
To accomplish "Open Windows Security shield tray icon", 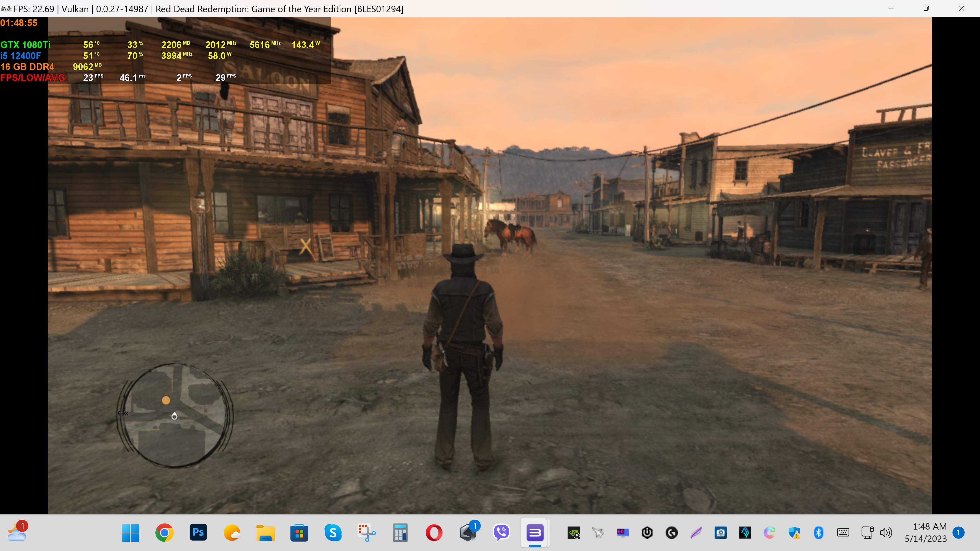I will pyautogui.click(x=794, y=533).
